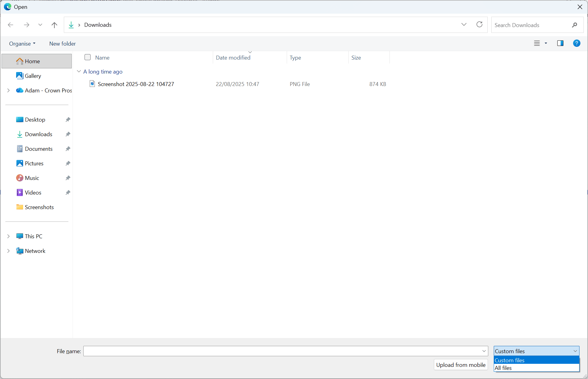The width and height of the screenshot is (588, 379).
Task: Open the pinned Desktop folder
Action: [x=35, y=120]
